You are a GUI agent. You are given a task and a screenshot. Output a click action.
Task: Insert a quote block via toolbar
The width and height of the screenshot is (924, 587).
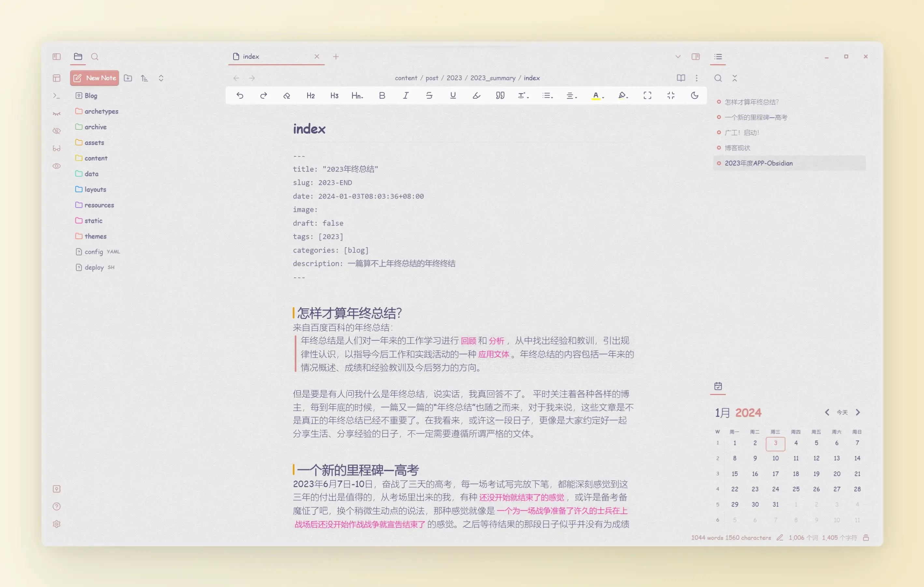point(500,95)
